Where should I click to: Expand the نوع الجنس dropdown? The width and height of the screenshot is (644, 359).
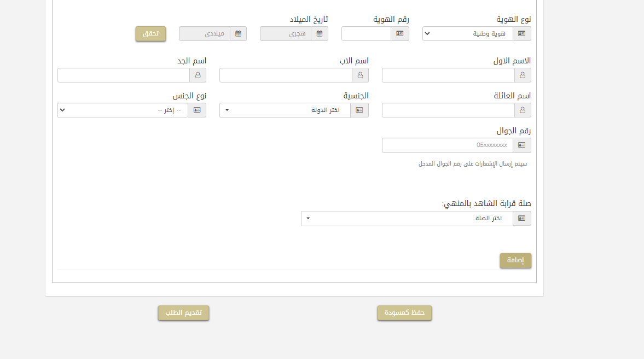tap(123, 110)
